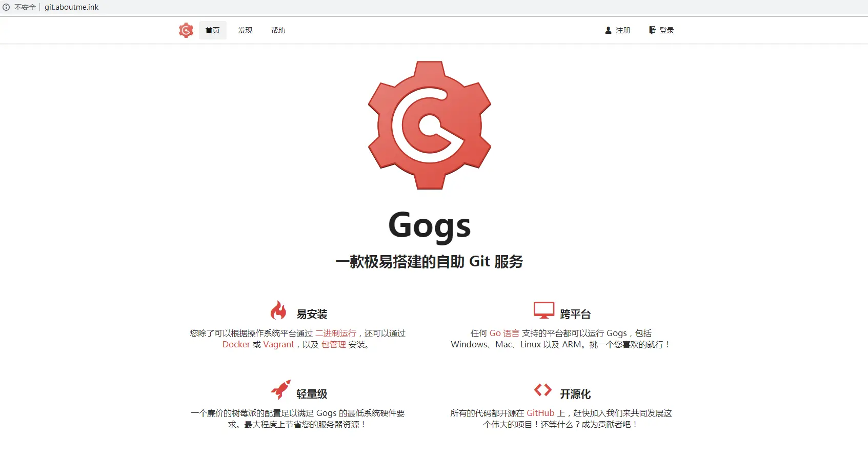Click the flame icon beside 易安装
This screenshot has width=868, height=459.
coord(278,310)
